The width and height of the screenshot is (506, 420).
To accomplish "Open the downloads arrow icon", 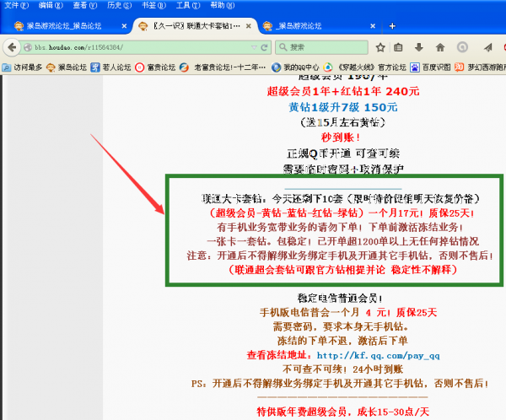I will point(419,47).
